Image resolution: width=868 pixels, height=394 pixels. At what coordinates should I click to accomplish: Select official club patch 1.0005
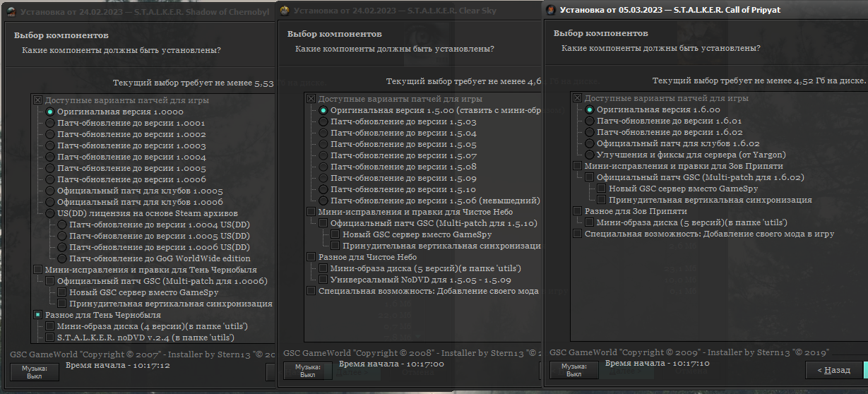[x=50, y=191]
